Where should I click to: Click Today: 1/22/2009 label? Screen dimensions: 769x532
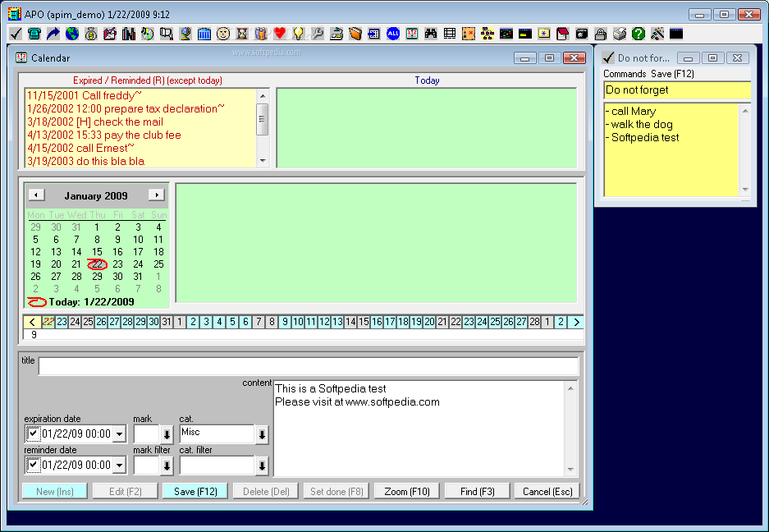pos(91,302)
